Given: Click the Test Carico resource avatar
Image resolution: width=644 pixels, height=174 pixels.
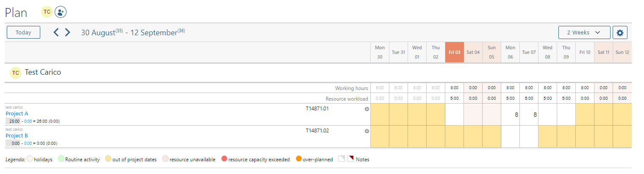Looking at the screenshot, I should 16,73.
